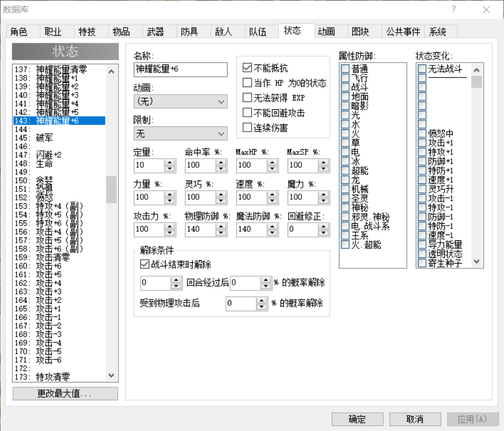The height and width of the screenshot is (431, 504).
Task: Select list entry 165: 攻击+1
Action: (59, 309)
